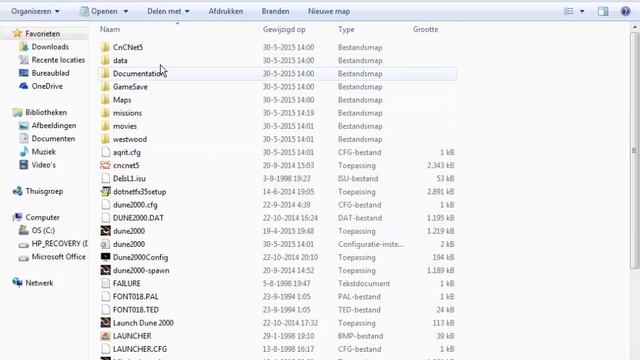Click the dotnetfx35setup installer icon
This screenshot has width=640, height=360.
click(x=105, y=191)
